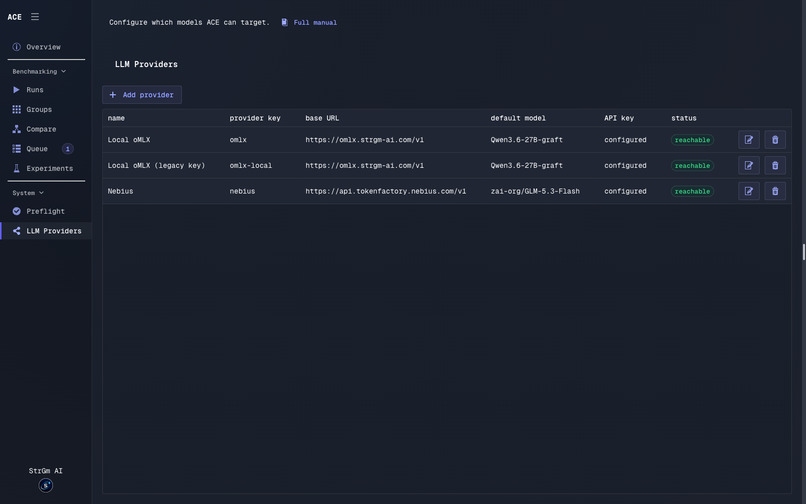Click the Experiments flask icon
This screenshot has height=504, width=806.
16,168
